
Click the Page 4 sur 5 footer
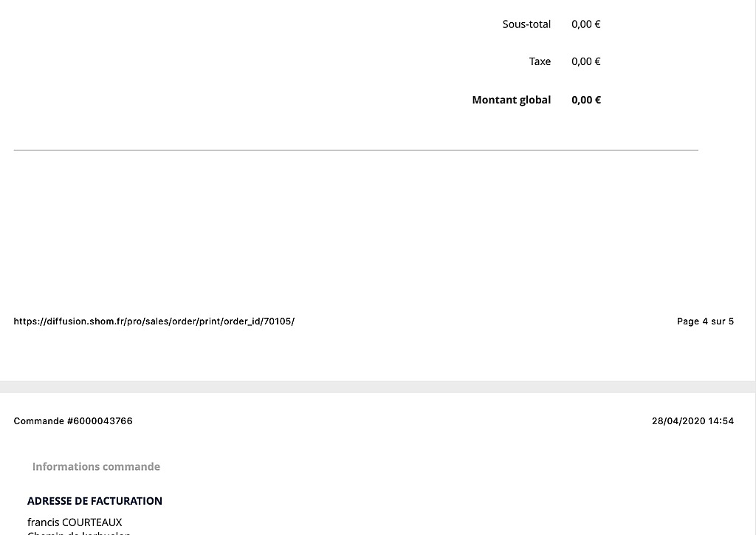(x=705, y=321)
